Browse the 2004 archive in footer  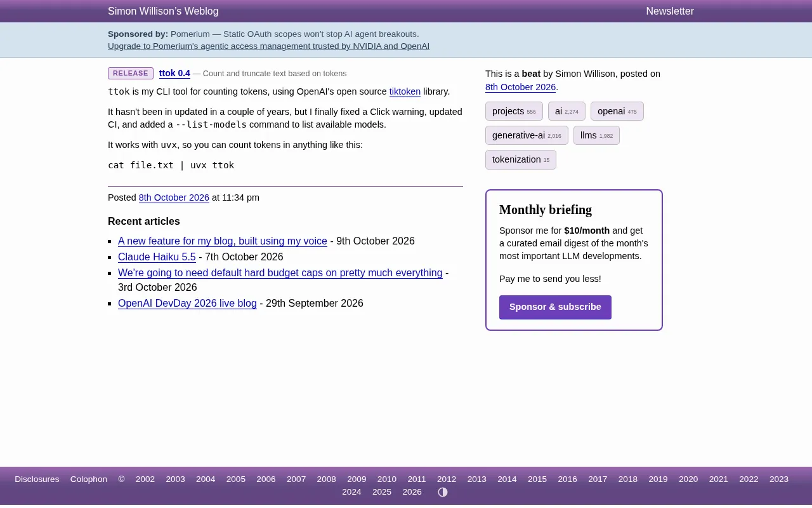(x=206, y=479)
